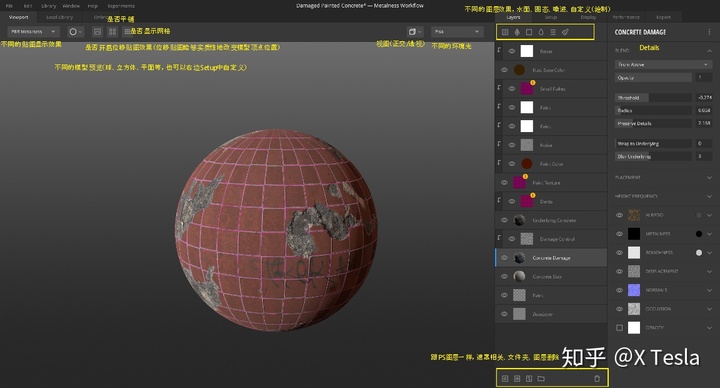
Task: Adjust the Threshold slider
Action: click(x=653, y=97)
